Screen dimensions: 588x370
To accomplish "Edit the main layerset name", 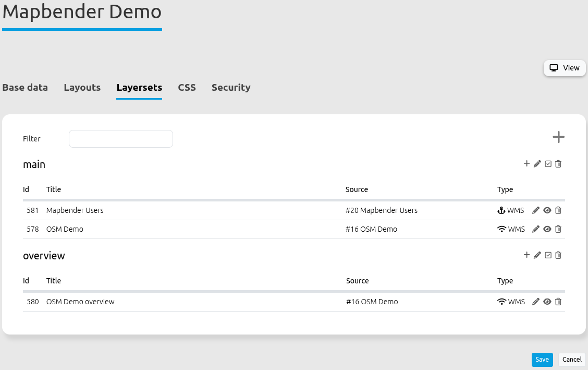I will pyautogui.click(x=537, y=164).
